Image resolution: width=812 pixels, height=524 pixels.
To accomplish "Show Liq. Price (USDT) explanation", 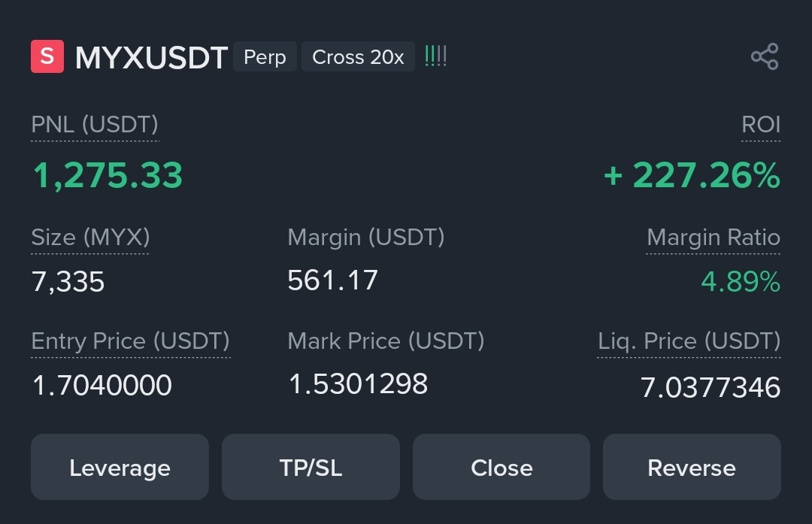I will [x=689, y=341].
